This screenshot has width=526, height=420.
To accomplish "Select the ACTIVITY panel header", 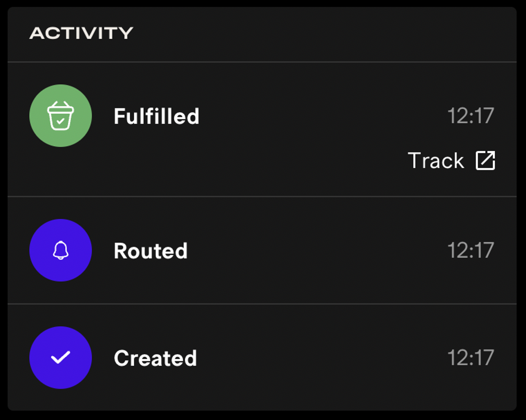I will point(81,33).
